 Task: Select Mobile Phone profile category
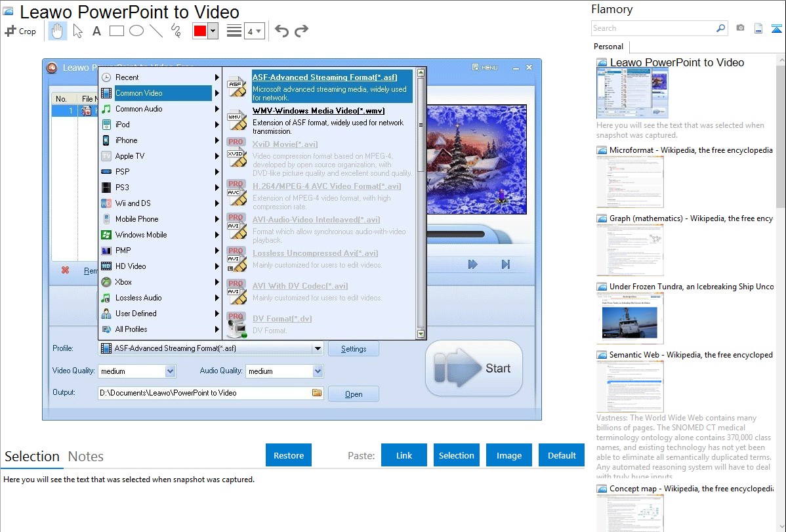(x=160, y=219)
